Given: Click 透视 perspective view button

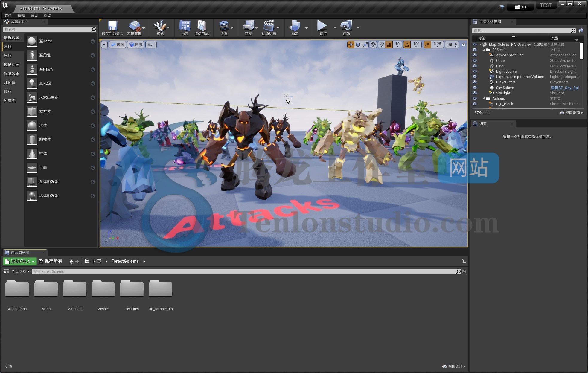Looking at the screenshot, I should pos(117,45).
